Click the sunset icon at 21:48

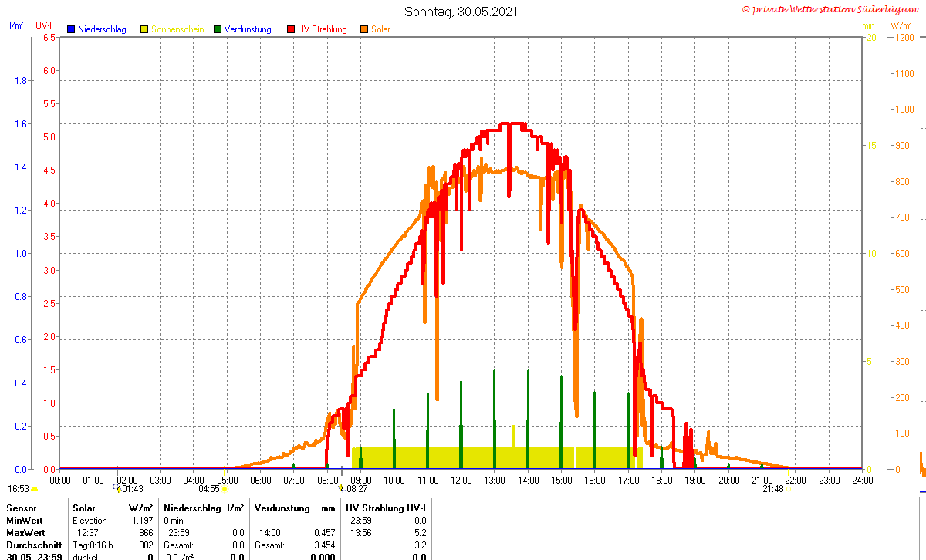[x=789, y=489]
